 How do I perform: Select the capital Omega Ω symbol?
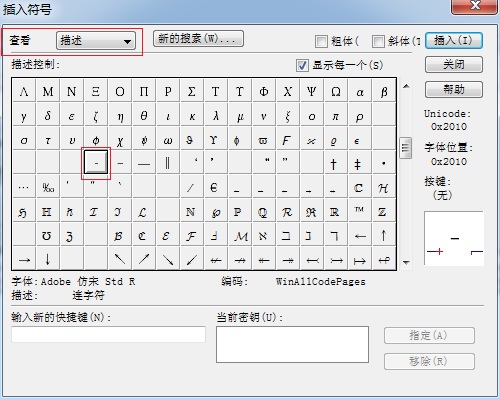[x=336, y=91]
